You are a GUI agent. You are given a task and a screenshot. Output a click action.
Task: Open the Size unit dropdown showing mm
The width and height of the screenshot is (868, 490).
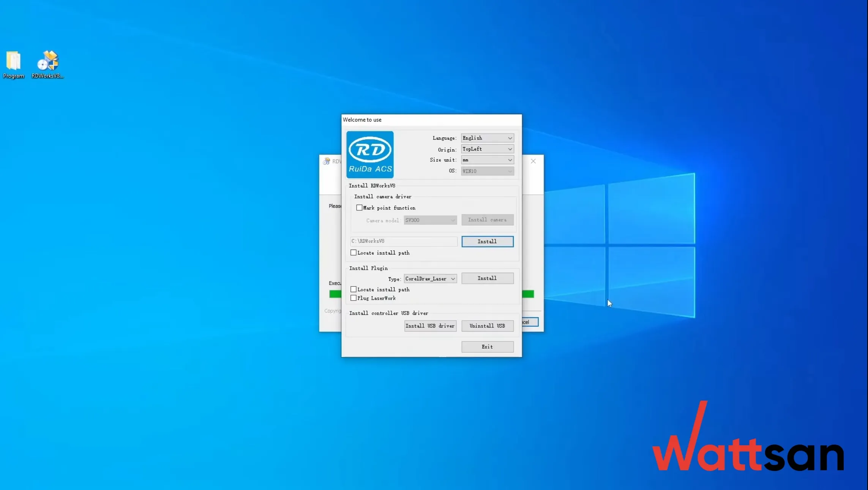click(488, 160)
